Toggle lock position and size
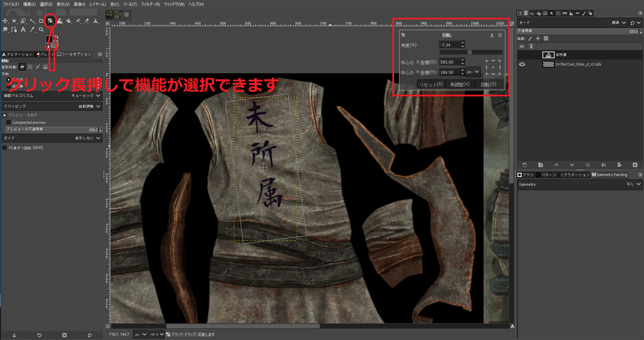 tap(538, 38)
